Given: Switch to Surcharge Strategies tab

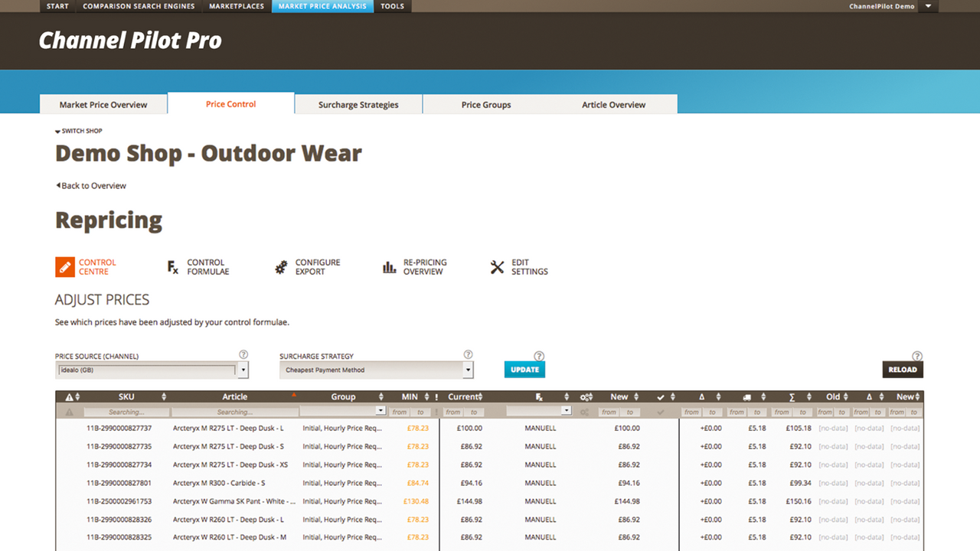Looking at the screenshot, I should 358,105.
